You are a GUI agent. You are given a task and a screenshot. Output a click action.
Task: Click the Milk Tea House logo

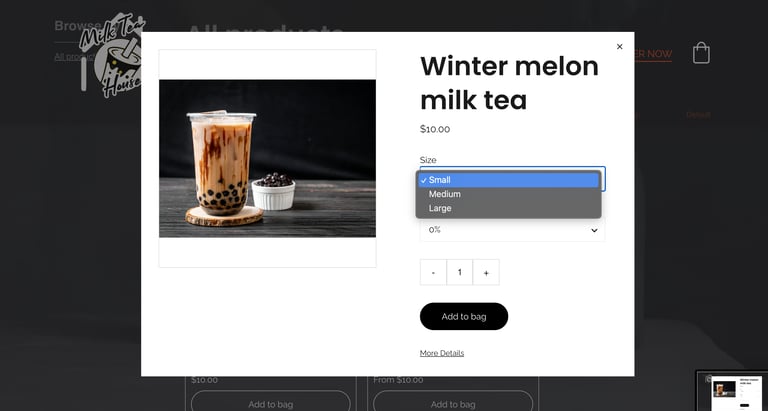(113, 55)
